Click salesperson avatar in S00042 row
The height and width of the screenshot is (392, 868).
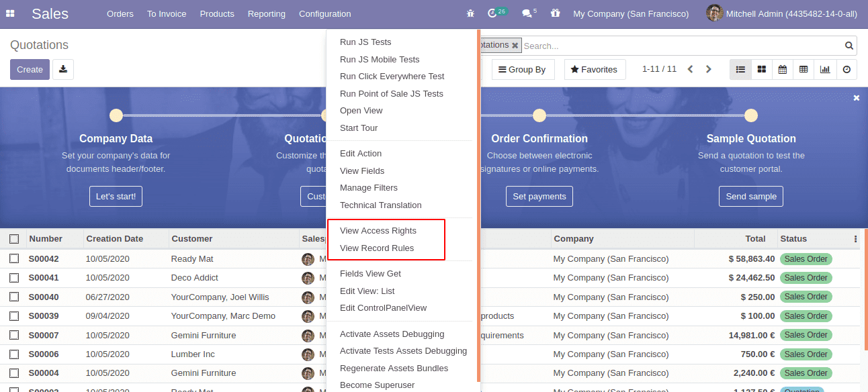point(308,259)
